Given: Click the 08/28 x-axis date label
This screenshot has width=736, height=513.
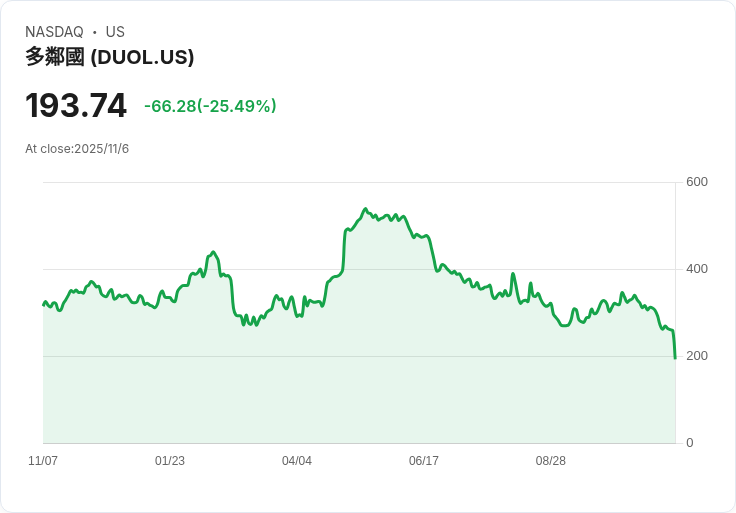Looking at the screenshot, I should 551,460.
